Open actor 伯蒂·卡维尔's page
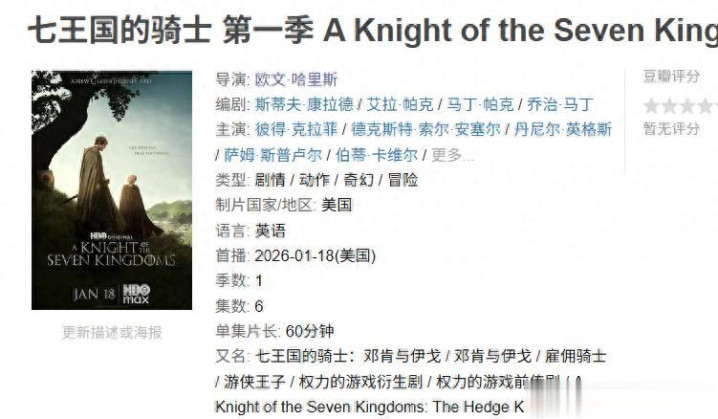This screenshot has height=419, width=718. (x=377, y=155)
